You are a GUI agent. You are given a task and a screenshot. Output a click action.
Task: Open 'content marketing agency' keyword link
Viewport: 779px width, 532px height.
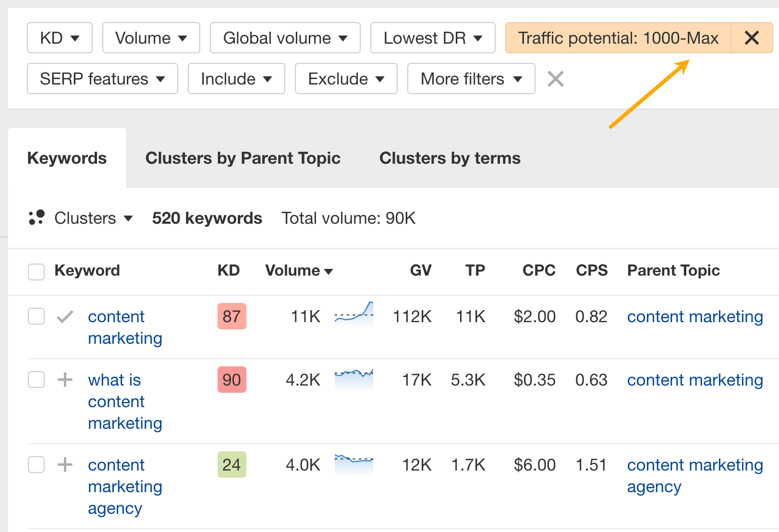pos(125,486)
